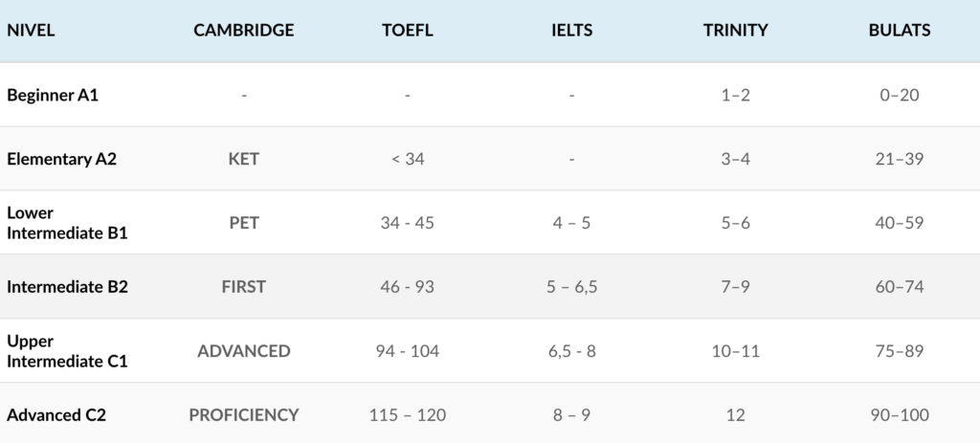The image size is (980, 443).
Task: Click the ADVANCED Cambridge cell
Action: pos(244,350)
